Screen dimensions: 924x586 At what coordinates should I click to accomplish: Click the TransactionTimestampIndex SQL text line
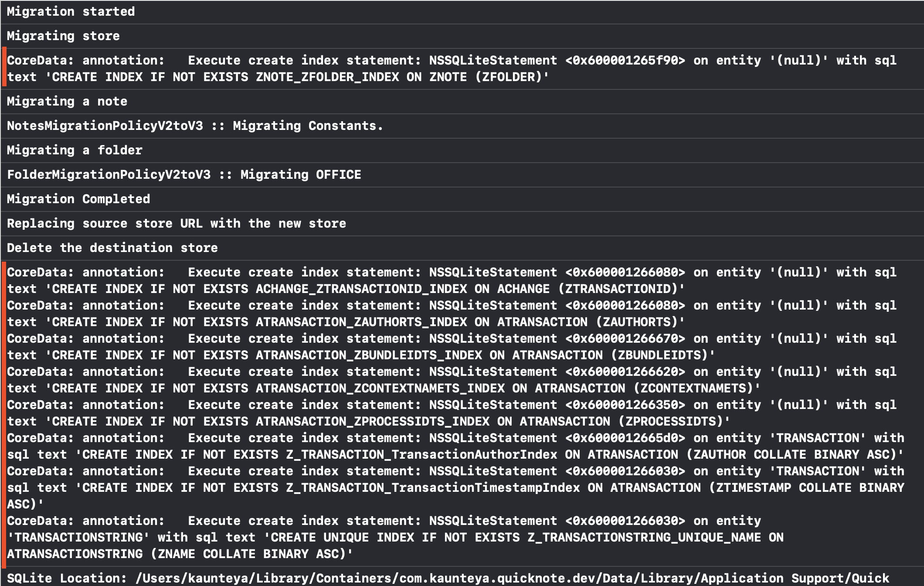(x=455, y=488)
